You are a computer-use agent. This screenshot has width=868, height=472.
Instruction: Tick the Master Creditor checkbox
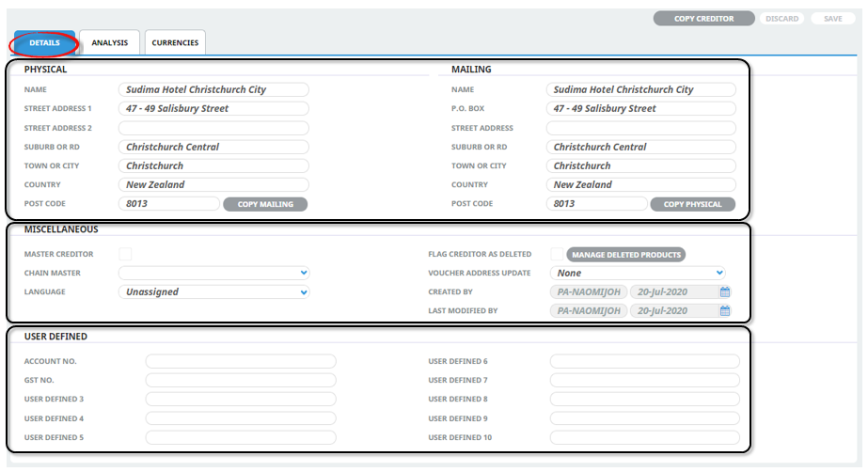click(x=125, y=254)
